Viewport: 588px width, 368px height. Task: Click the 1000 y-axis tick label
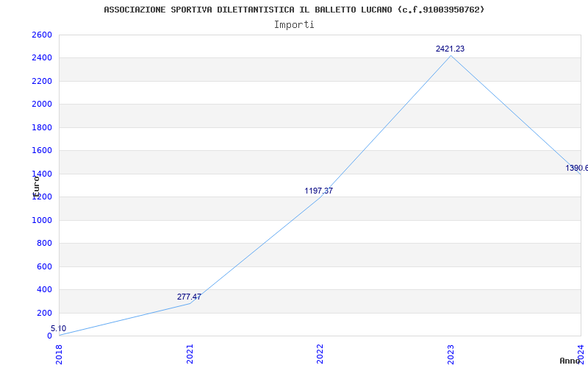point(42,220)
